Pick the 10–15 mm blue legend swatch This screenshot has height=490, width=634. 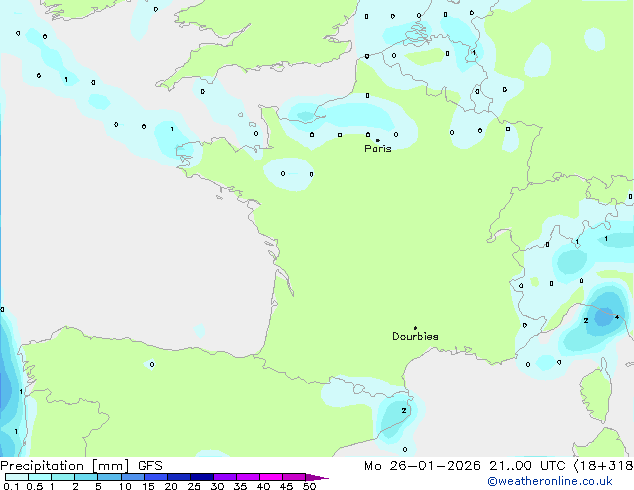[133, 477]
